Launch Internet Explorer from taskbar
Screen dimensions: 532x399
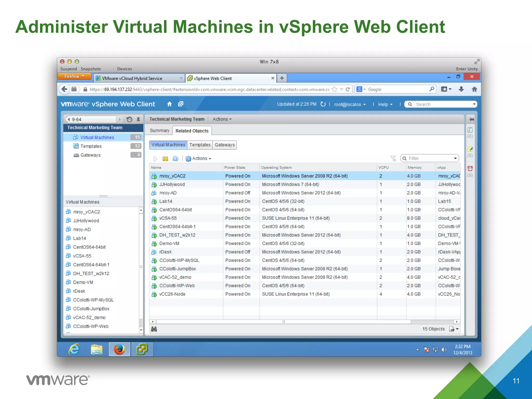[74, 349]
